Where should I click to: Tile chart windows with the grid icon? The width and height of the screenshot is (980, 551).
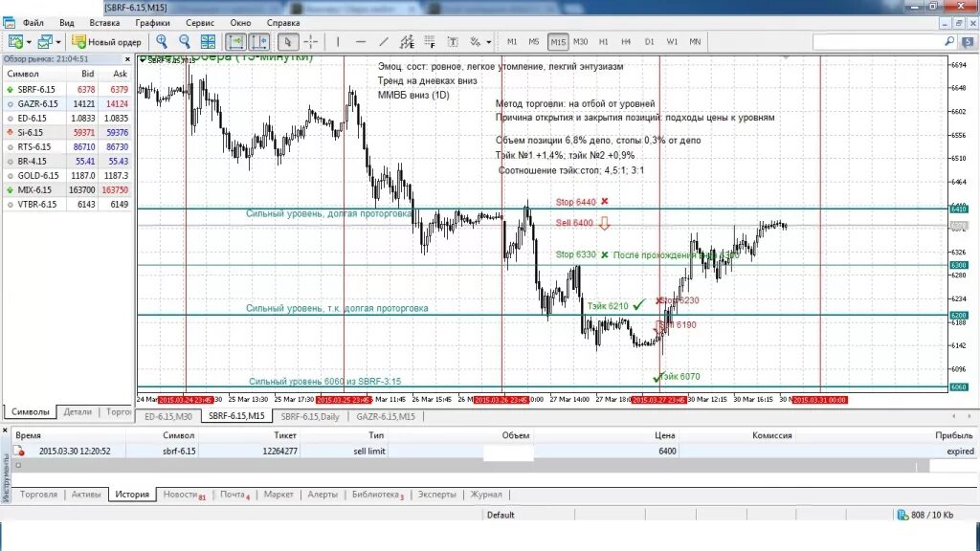(208, 42)
